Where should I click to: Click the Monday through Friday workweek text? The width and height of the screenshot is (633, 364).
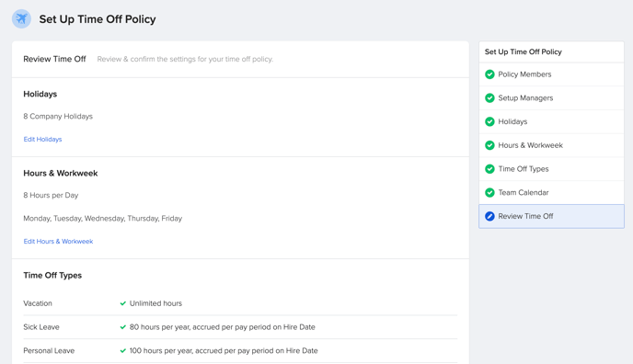click(x=102, y=218)
